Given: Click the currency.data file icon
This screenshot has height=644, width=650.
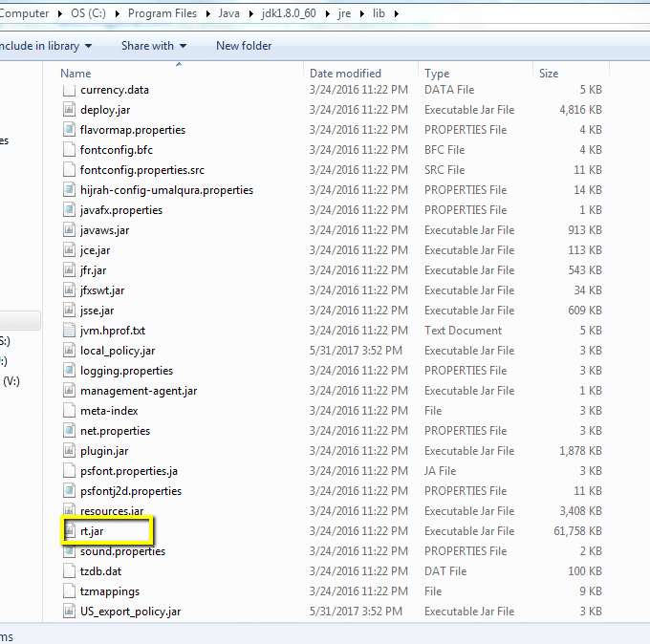Looking at the screenshot, I should tap(69, 90).
